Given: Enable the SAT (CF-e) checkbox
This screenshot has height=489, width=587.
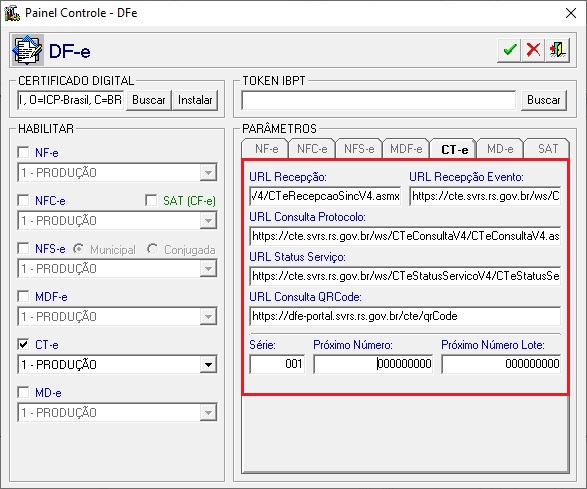Looking at the screenshot, I should click(x=151, y=200).
